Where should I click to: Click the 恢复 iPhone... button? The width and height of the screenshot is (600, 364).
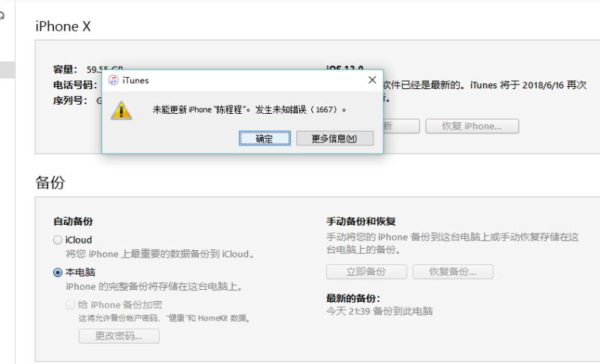pyautogui.click(x=472, y=126)
